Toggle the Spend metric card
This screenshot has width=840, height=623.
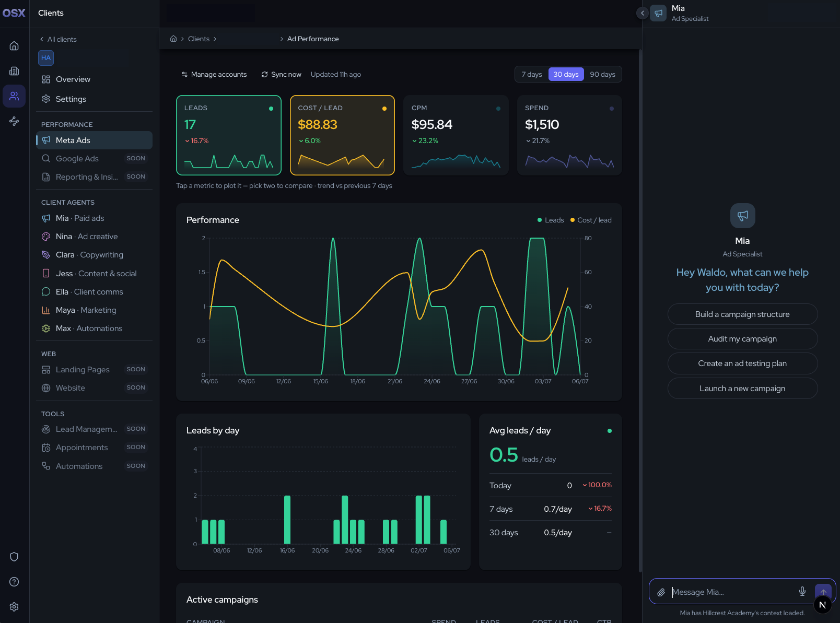(569, 135)
